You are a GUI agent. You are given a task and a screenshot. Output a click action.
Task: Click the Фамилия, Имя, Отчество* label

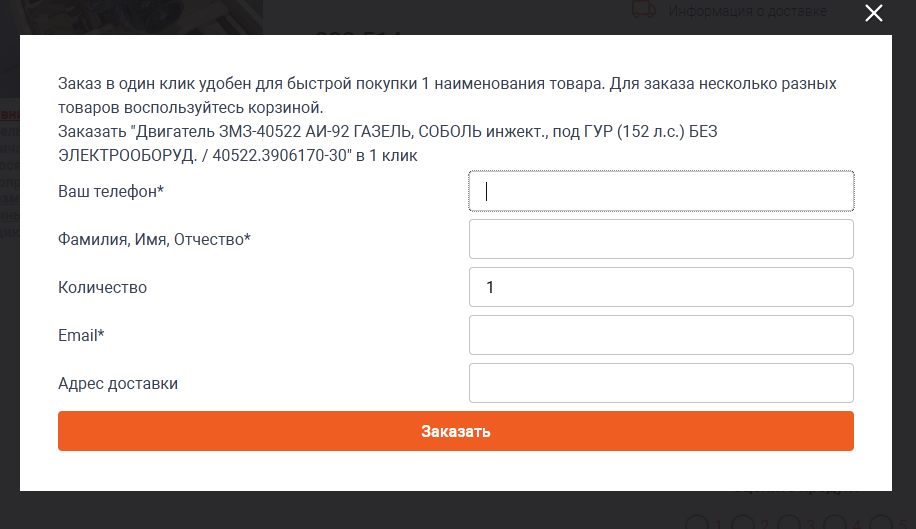(x=154, y=239)
